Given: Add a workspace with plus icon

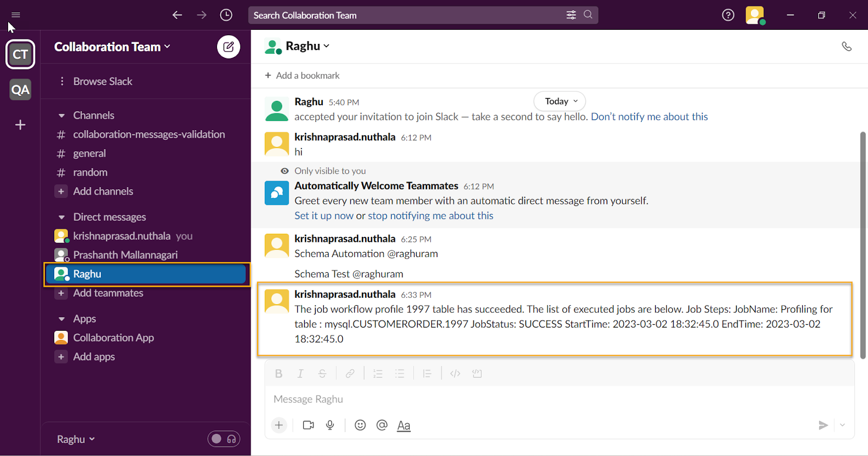Looking at the screenshot, I should coord(21,125).
